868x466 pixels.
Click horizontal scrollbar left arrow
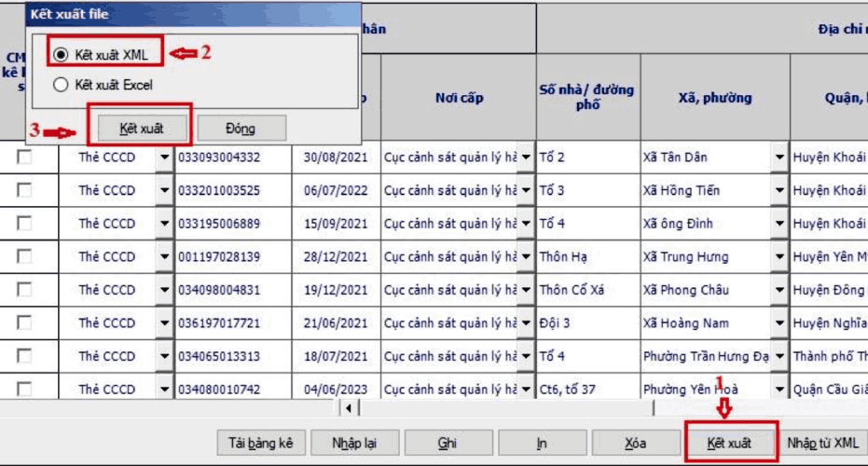point(349,408)
